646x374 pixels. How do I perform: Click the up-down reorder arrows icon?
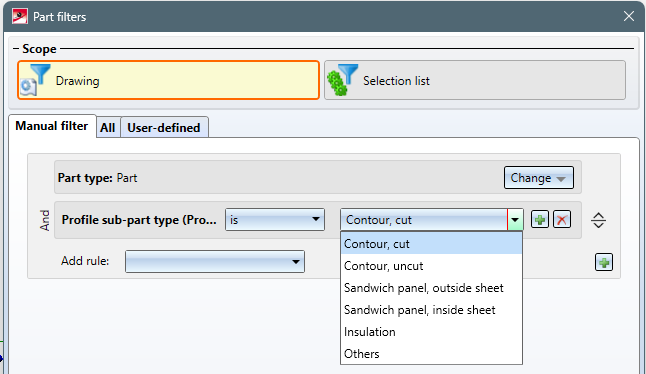tap(598, 220)
